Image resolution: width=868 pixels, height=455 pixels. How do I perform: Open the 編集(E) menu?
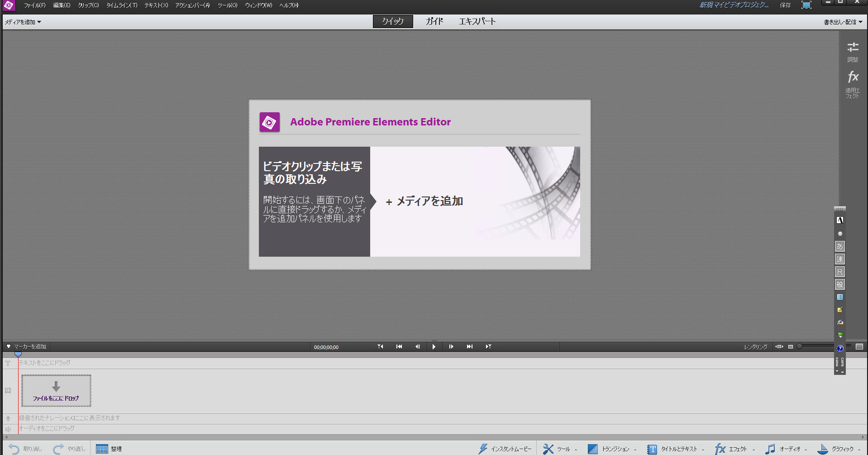coord(62,5)
